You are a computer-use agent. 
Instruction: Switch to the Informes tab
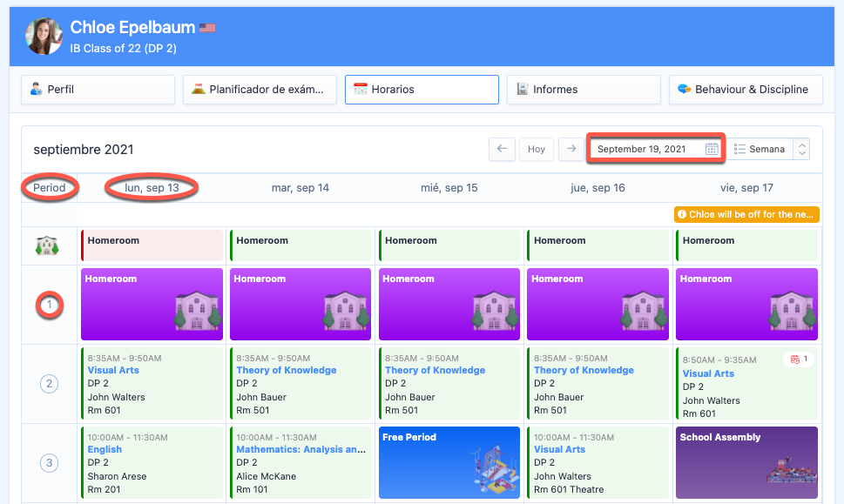click(584, 89)
